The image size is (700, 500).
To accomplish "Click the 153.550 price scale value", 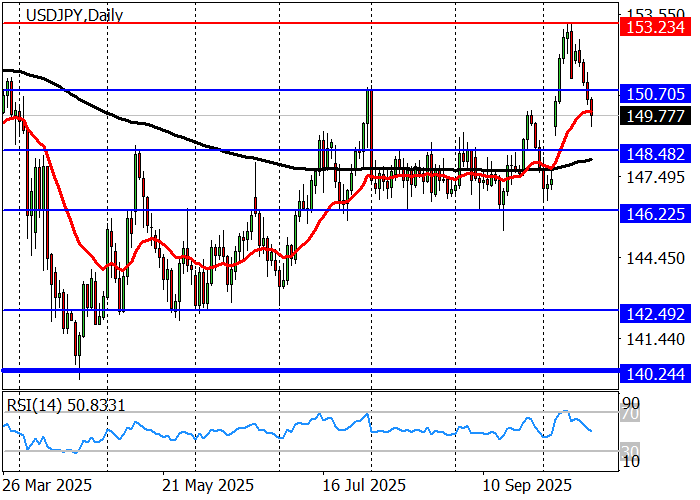I will click(655, 14).
